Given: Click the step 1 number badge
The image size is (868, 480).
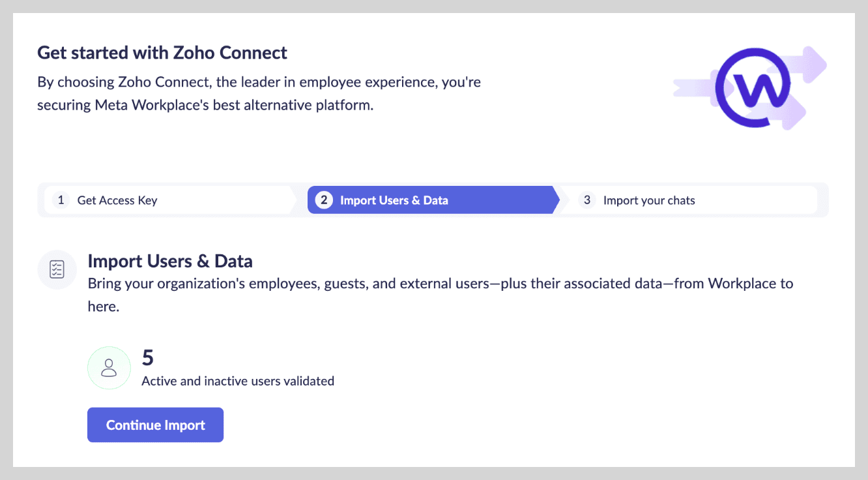Looking at the screenshot, I should (x=61, y=200).
